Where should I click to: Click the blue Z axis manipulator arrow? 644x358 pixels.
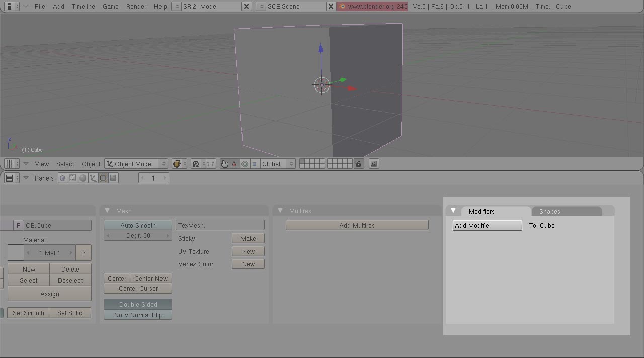point(321,48)
